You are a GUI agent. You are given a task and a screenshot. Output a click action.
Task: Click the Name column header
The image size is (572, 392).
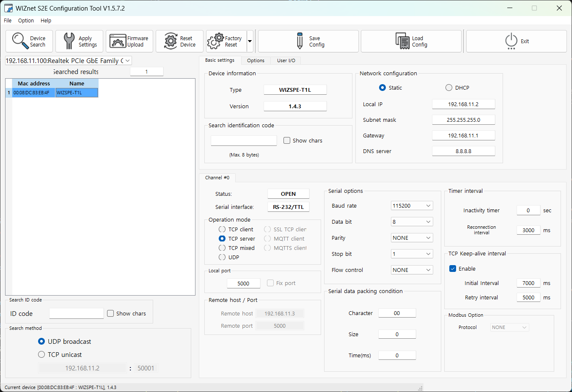click(77, 83)
